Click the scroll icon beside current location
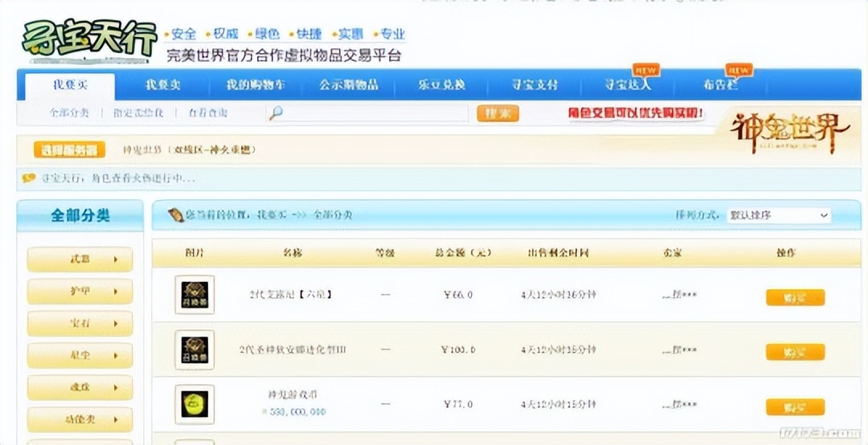The height and width of the screenshot is (445, 868). pyautogui.click(x=176, y=214)
